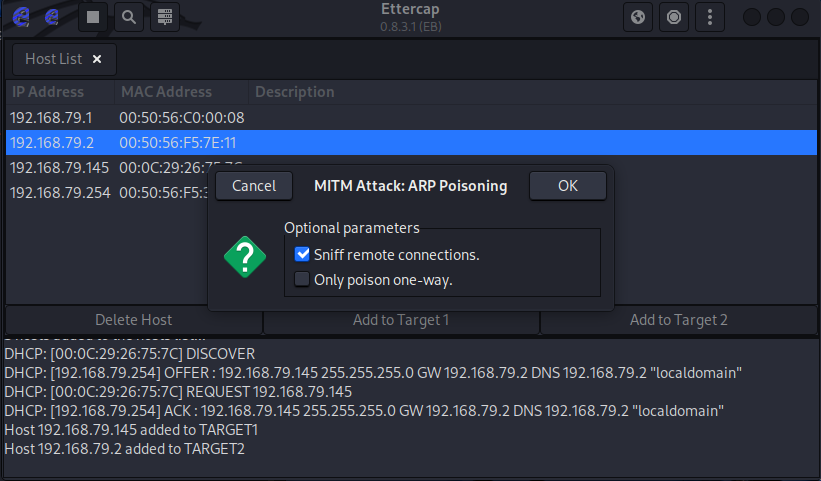
Task: Close the Host List tab
Action: [x=97, y=59]
